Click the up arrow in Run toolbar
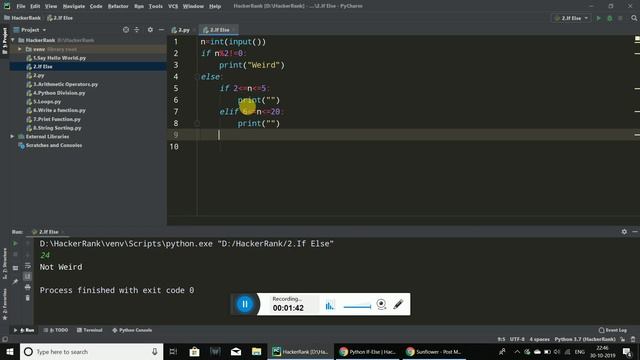Screen dimensions: 640x360 point(27,244)
